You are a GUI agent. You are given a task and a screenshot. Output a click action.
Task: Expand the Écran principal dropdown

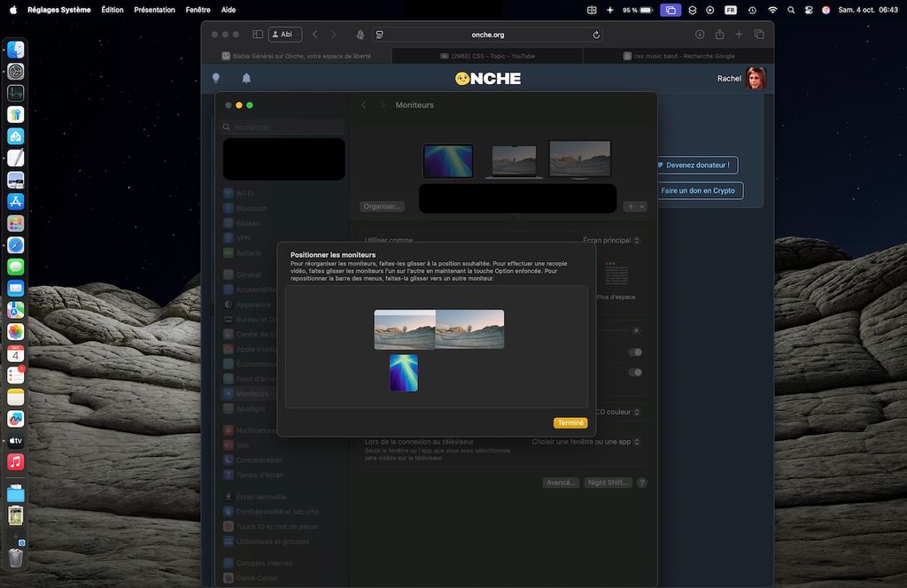[612, 240]
